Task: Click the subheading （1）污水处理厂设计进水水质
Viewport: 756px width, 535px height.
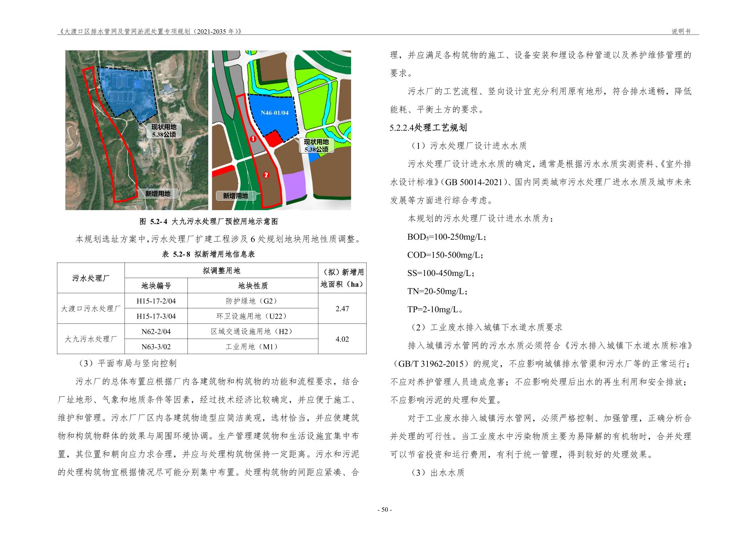Action: click(468, 146)
